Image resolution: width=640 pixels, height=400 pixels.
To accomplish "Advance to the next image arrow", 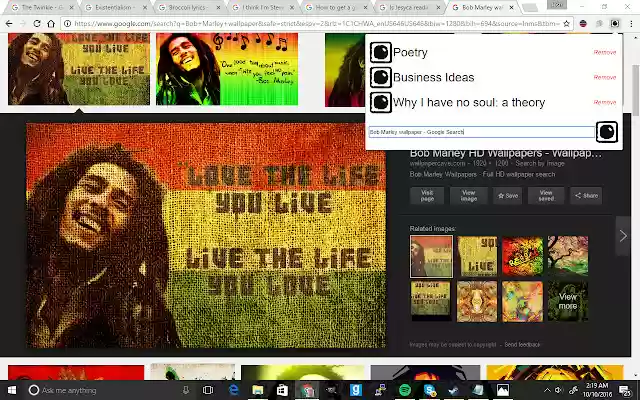I will (623, 236).
